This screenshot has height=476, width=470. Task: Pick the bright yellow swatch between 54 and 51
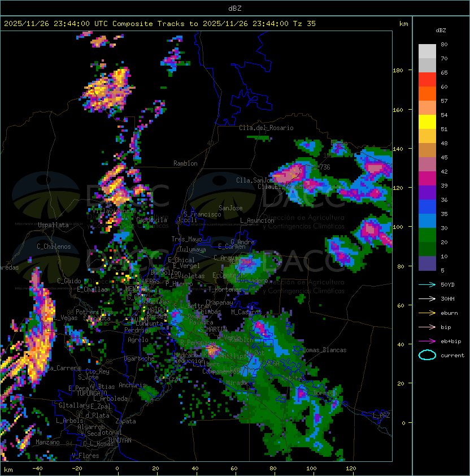point(427,122)
